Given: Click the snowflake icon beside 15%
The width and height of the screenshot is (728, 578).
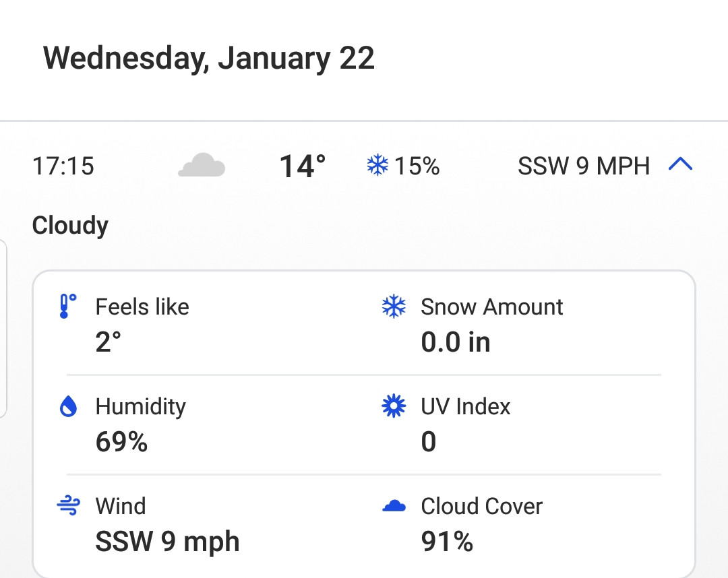Looking at the screenshot, I should click(x=377, y=164).
